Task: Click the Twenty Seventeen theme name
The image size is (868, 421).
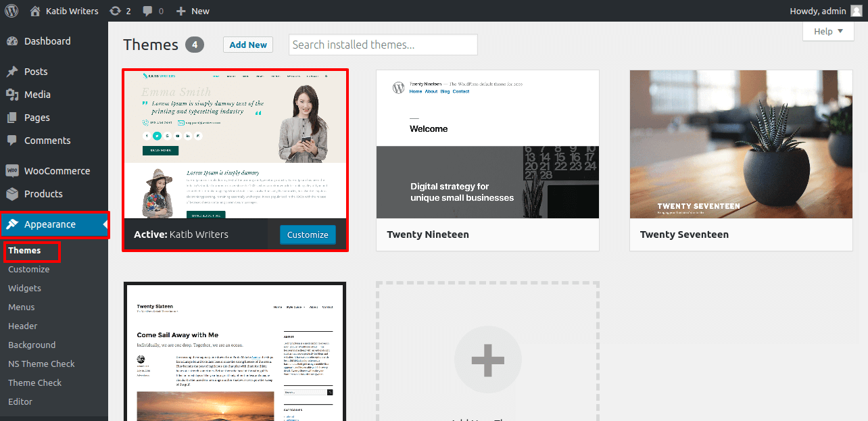Action: click(x=684, y=234)
